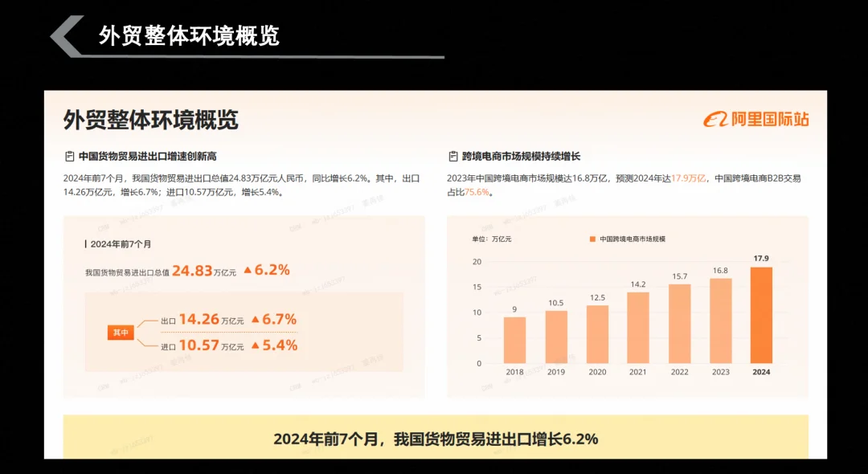The height and width of the screenshot is (474, 868).
Task: Click the dark orange 2024 bar in the chart
Action: click(760, 316)
